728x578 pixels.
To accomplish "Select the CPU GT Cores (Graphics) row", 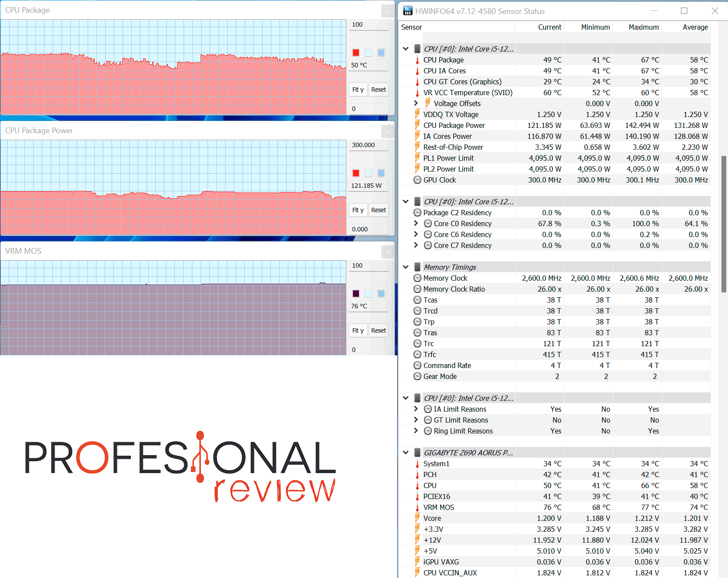I will click(x=555, y=82).
